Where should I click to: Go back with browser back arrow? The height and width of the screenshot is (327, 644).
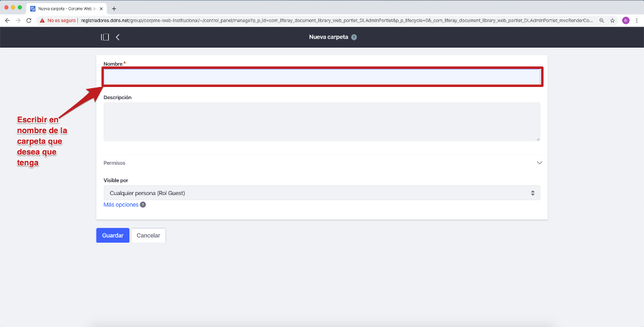(7, 21)
